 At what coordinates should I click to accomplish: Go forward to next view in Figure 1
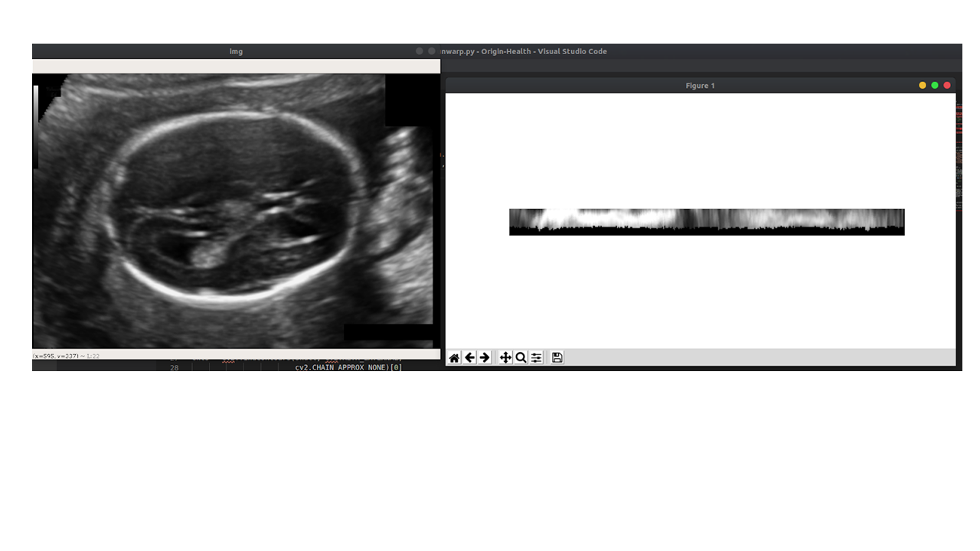[485, 357]
